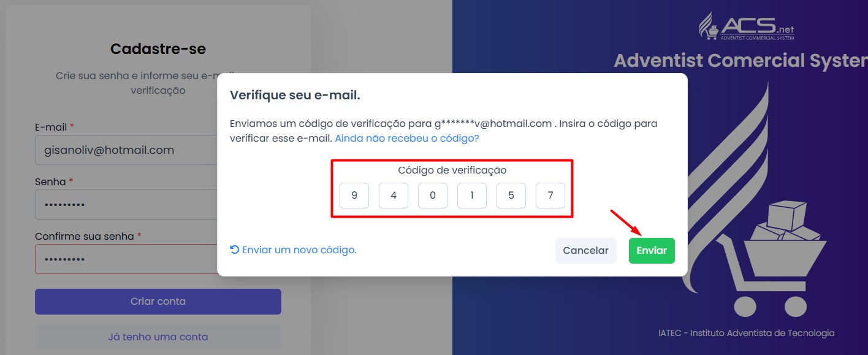Click the first verification digit box showing 9

[354, 196]
